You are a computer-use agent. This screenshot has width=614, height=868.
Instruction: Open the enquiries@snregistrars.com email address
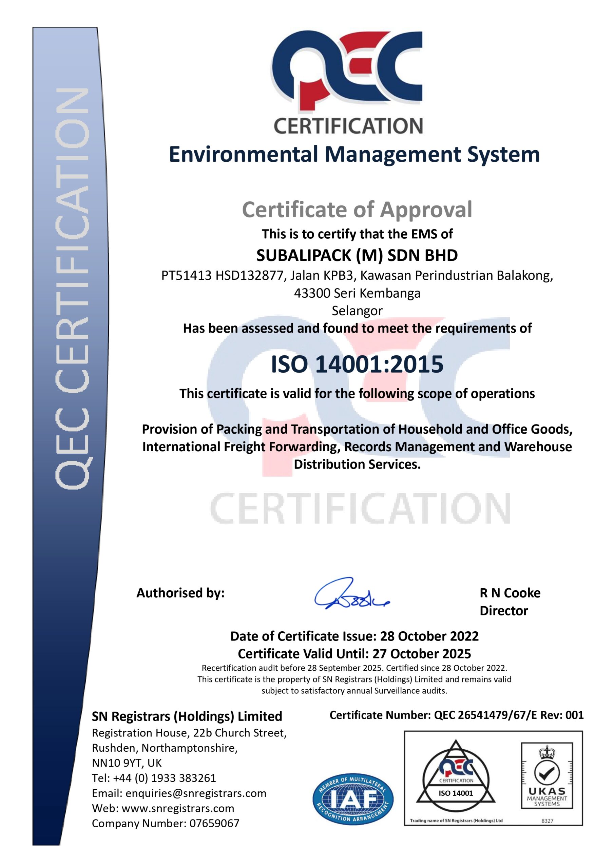[196, 793]
